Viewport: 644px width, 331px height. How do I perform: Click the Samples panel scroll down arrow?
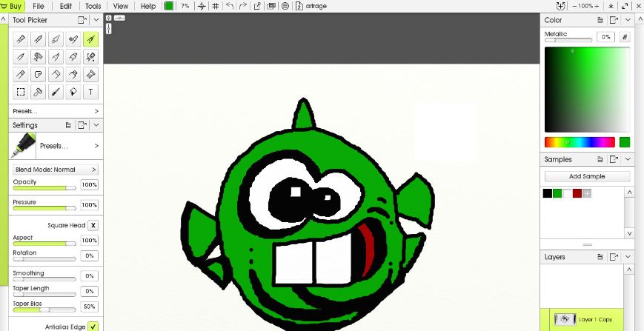[x=628, y=233]
